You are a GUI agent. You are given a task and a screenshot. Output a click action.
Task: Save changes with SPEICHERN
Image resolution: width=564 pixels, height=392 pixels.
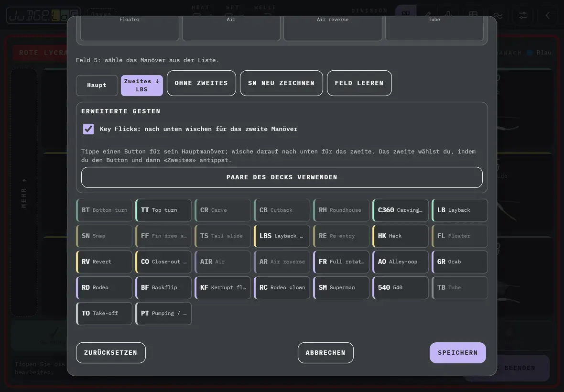click(457, 353)
